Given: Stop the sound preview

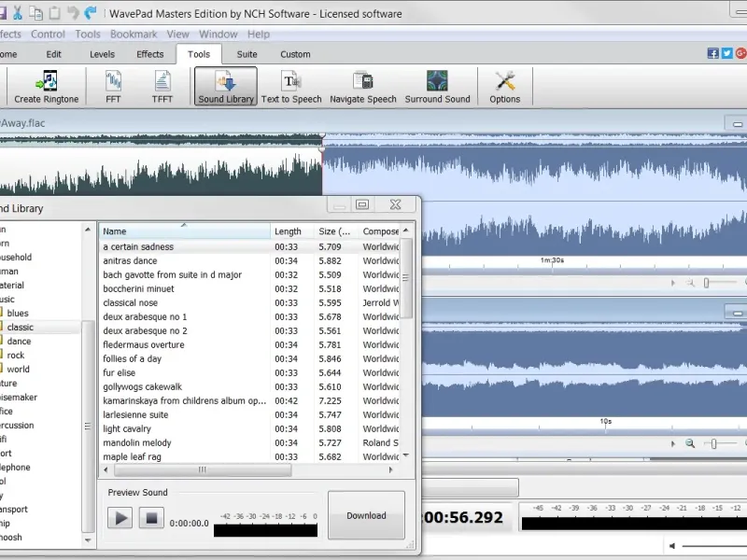Looking at the screenshot, I should click(x=150, y=517).
